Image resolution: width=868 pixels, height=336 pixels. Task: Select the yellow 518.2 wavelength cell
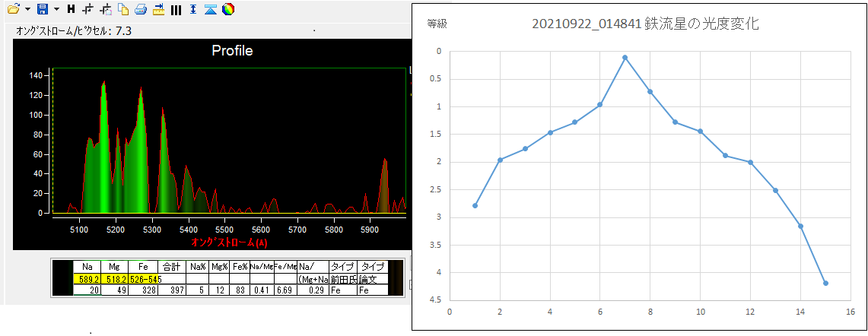click(115, 279)
